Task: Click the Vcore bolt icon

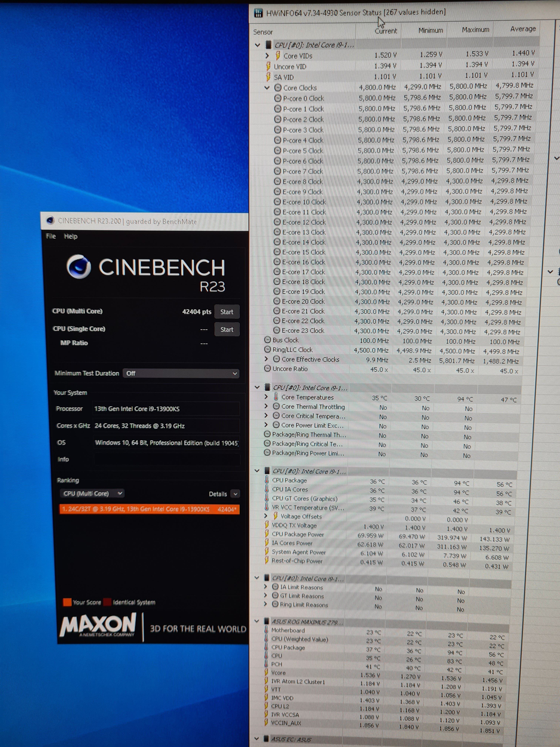Action: click(x=266, y=672)
